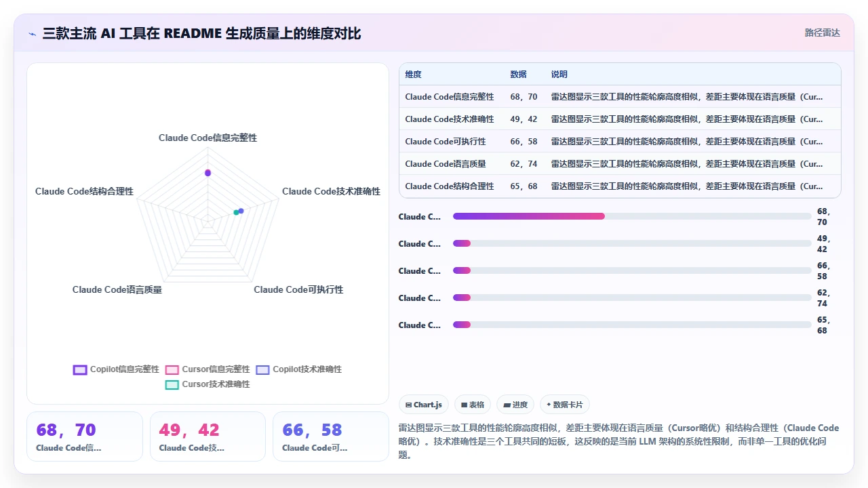Click radar axis label Claude Code信息完整性
This screenshot has height=488, width=868.
tap(208, 138)
